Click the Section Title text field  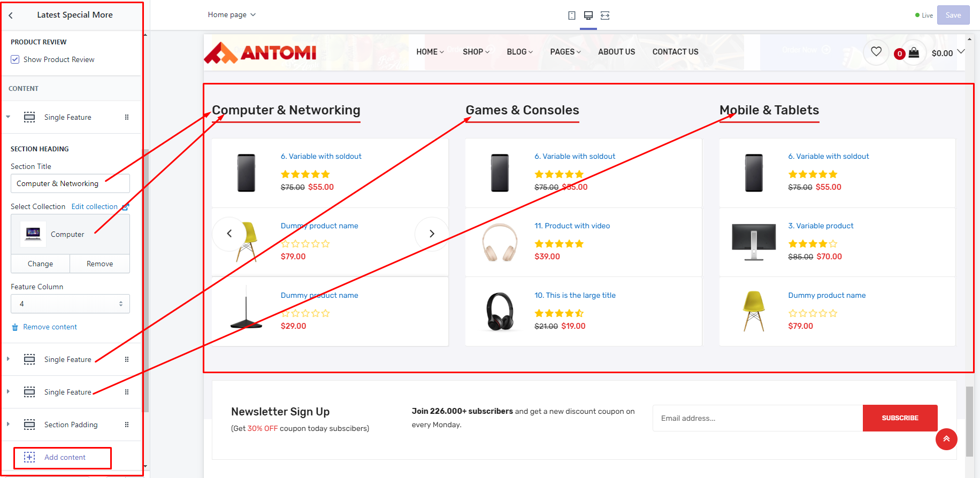coord(70,183)
